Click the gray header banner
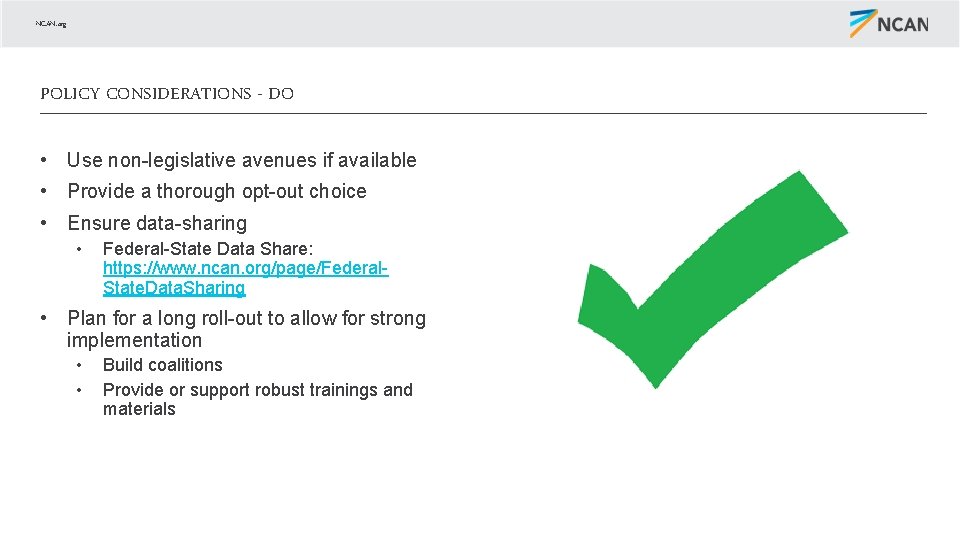The height and width of the screenshot is (540, 960). 480,23
